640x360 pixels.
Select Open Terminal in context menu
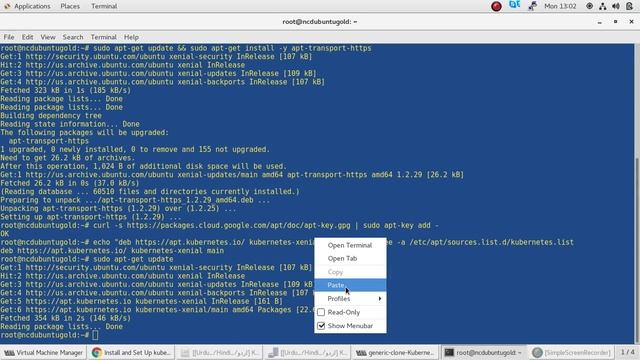pos(350,245)
